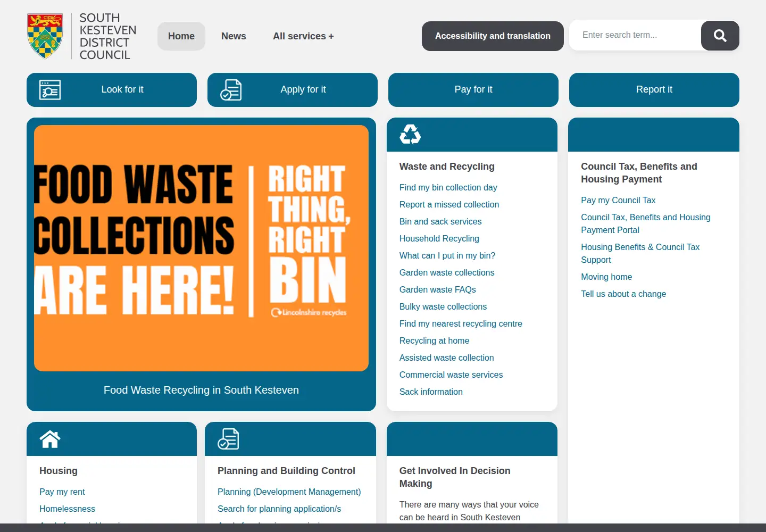This screenshot has height=532, width=766.
Task: Click the Report it button
Action: click(654, 90)
